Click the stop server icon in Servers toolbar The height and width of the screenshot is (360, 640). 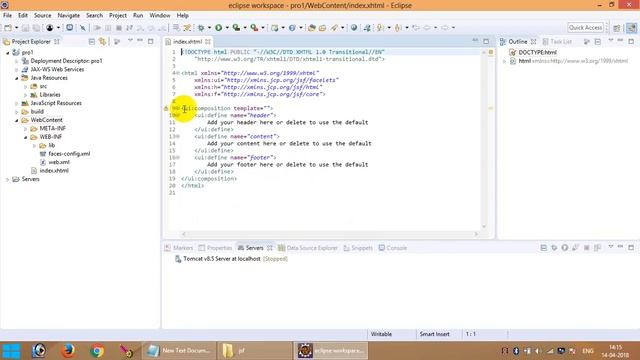point(587,248)
